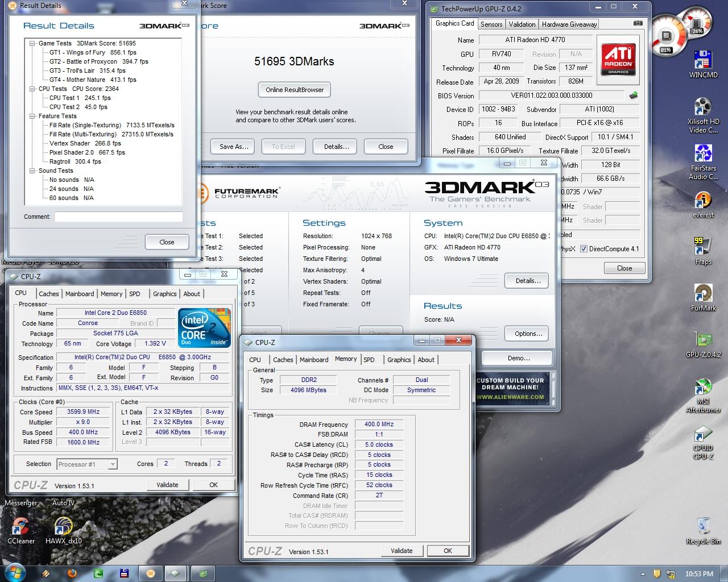Launch the MSI Afterburner desktop shortcut
This screenshot has width=728, height=582.
pos(703,396)
